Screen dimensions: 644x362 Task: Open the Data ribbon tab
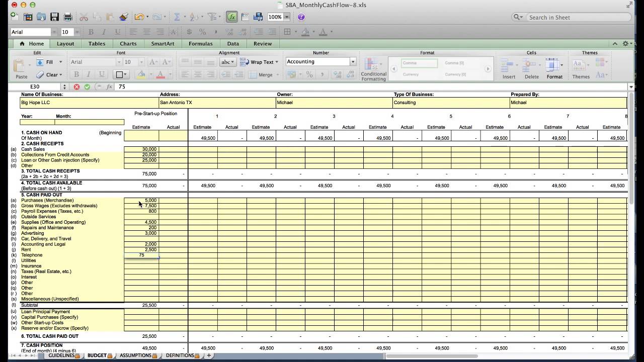coord(233,44)
